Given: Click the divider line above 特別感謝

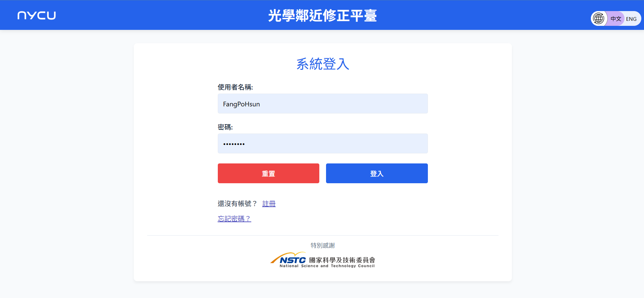Looking at the screenshot, I should pos(322,236).
